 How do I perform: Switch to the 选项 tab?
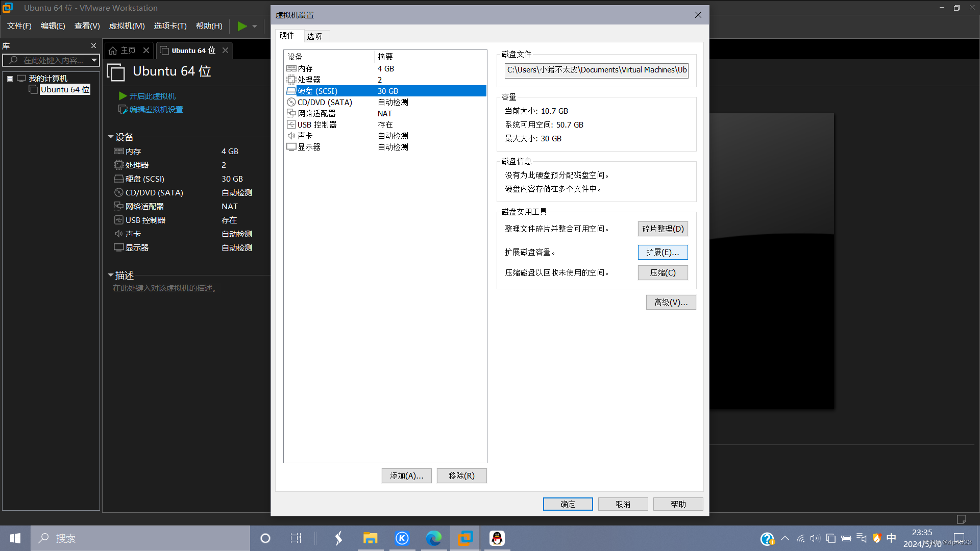pyautogui.click(x=314, y=36)
